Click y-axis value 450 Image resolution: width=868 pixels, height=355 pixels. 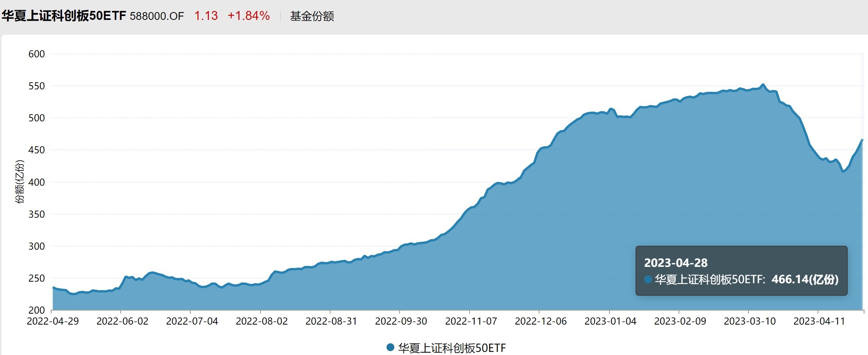click(37, 150)
